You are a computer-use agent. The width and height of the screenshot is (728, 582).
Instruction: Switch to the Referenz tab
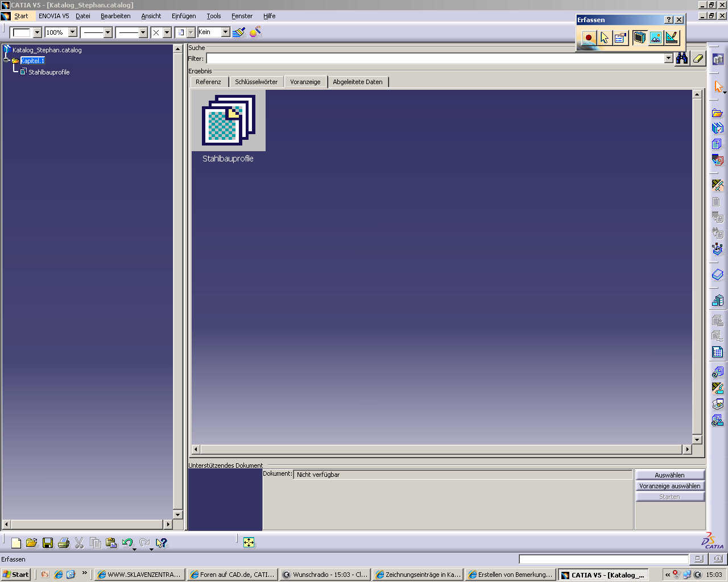(x=208, y=82)
